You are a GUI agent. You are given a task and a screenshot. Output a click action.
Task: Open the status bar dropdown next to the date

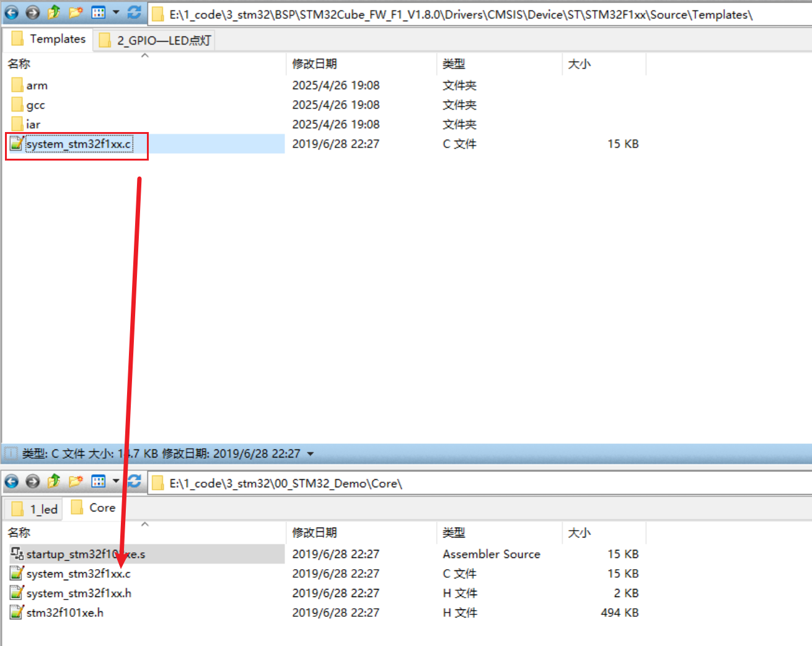(309, 453)
